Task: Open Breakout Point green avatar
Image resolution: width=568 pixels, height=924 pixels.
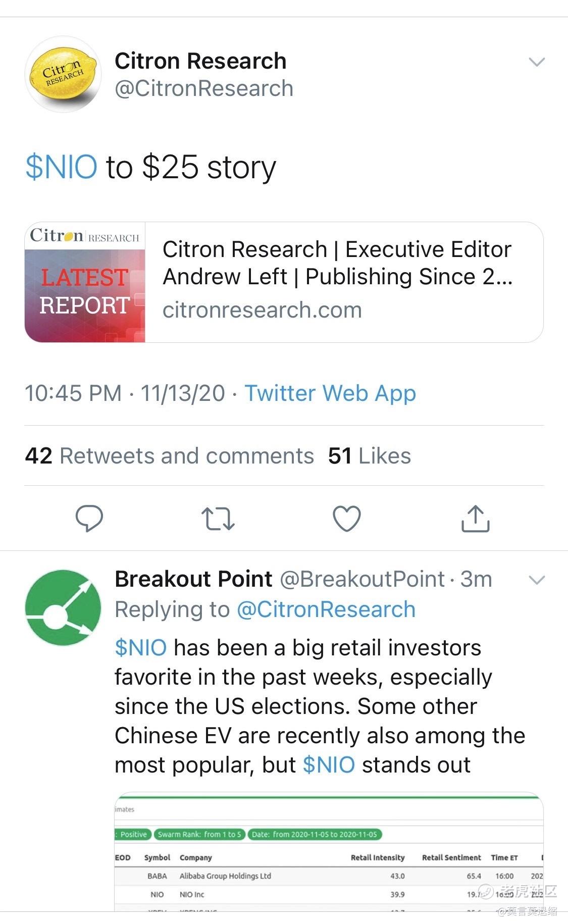Action: tap(63, 607)
